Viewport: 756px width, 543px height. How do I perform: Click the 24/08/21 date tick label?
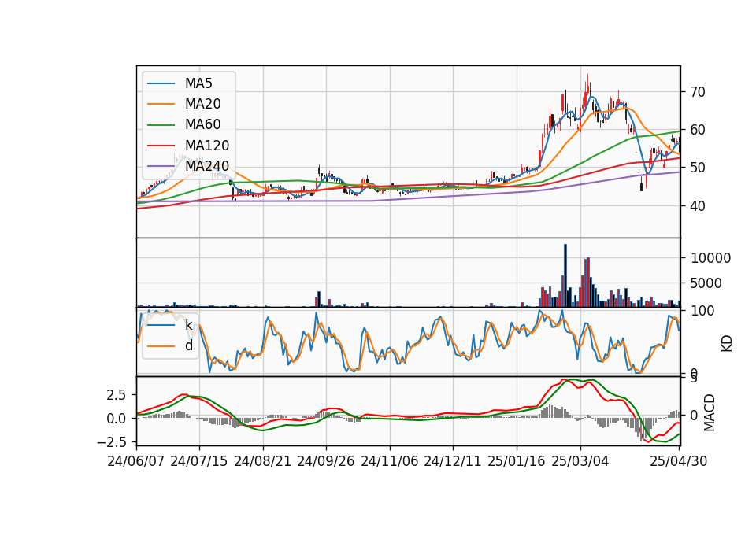(x=263, y=462)
